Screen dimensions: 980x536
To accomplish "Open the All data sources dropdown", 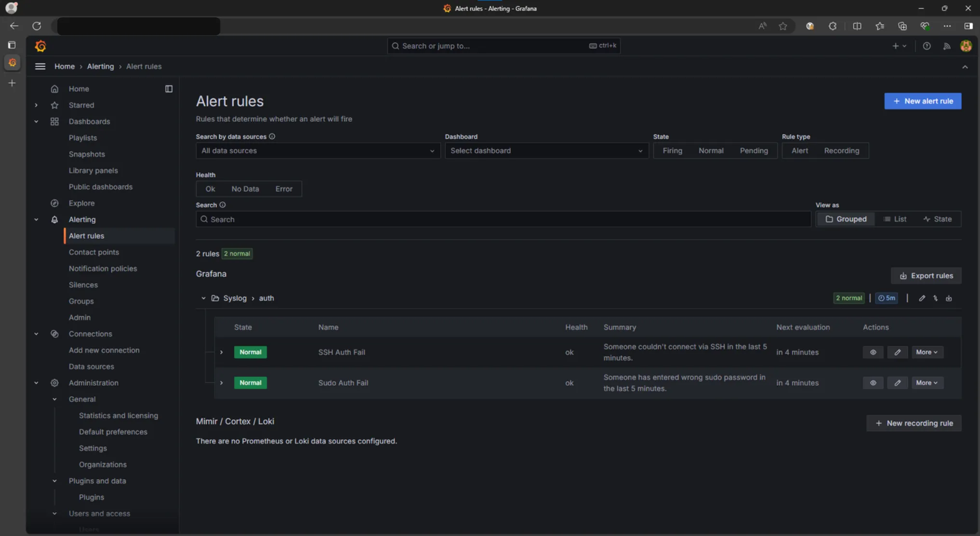I will [x=318, y=150].
